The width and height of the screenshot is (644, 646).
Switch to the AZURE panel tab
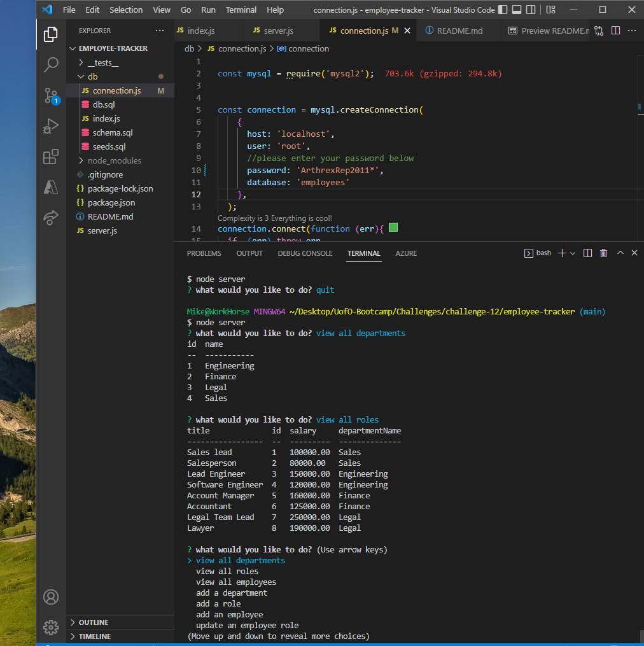(406, 253)
